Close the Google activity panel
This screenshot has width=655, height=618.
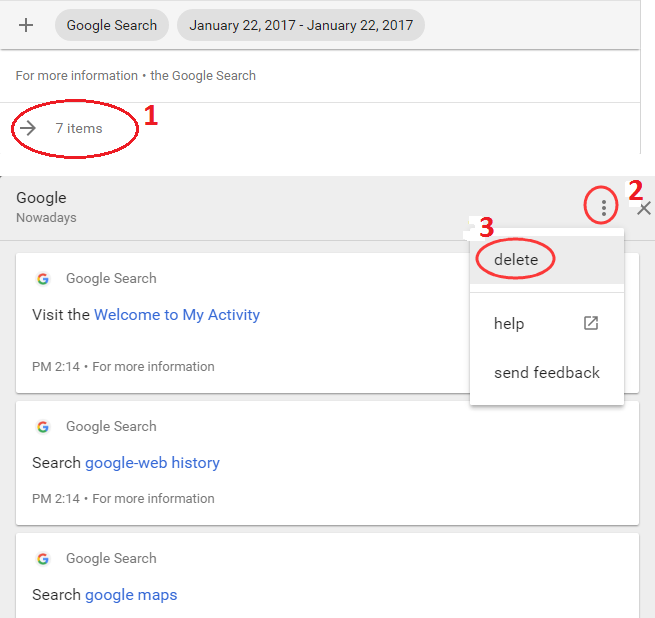tap(644, 208)
